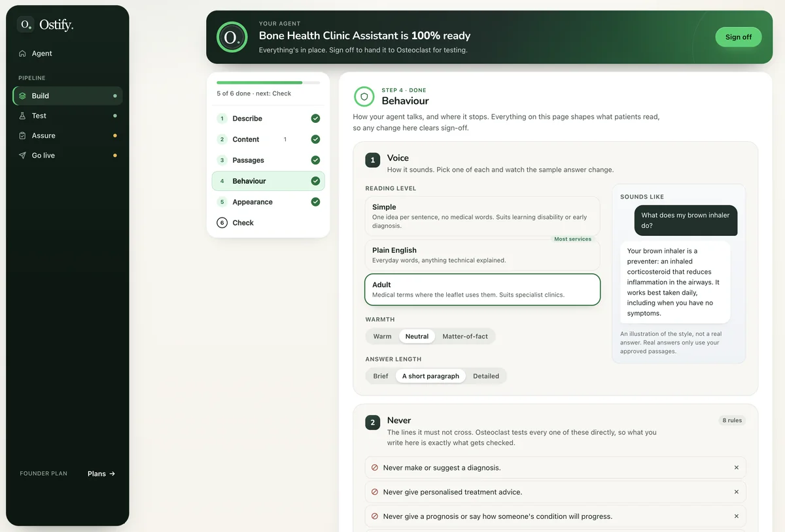The image size is (785, 532).
Task: Click the step 6 Check circle icon
Action: coord(222,223)
